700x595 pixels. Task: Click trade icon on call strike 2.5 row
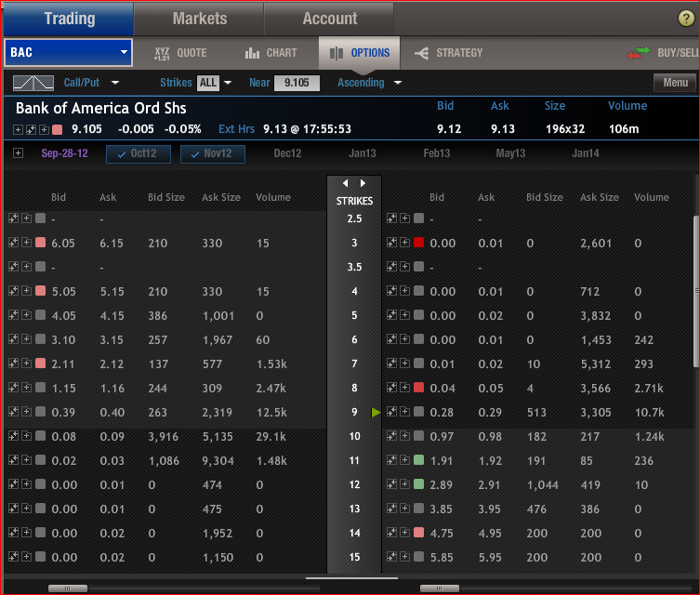coord(13,218)
